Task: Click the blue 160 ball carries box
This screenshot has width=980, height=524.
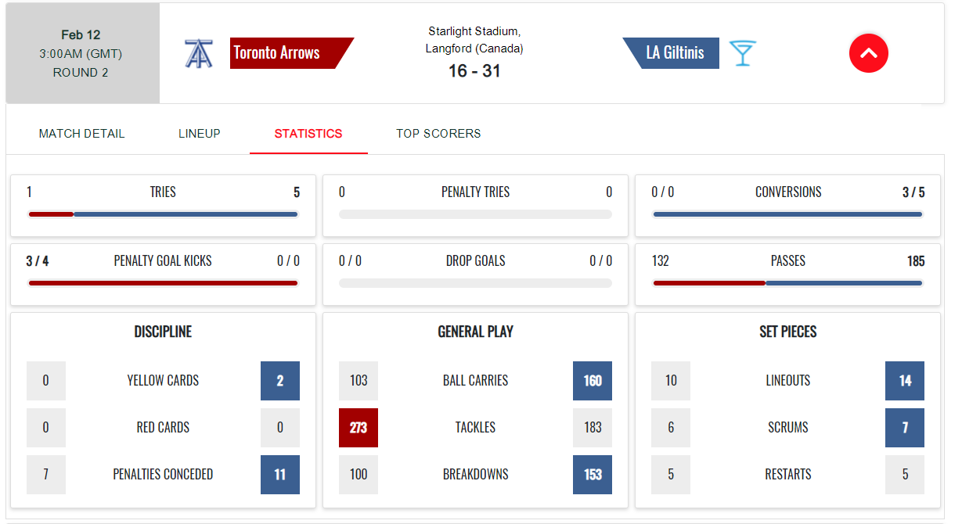Action: pos(593,381)
